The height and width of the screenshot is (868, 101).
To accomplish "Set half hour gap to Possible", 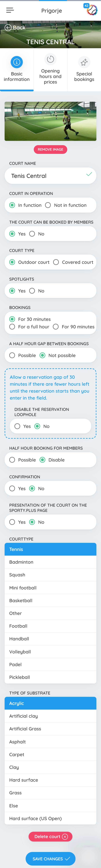I will 12,355.
